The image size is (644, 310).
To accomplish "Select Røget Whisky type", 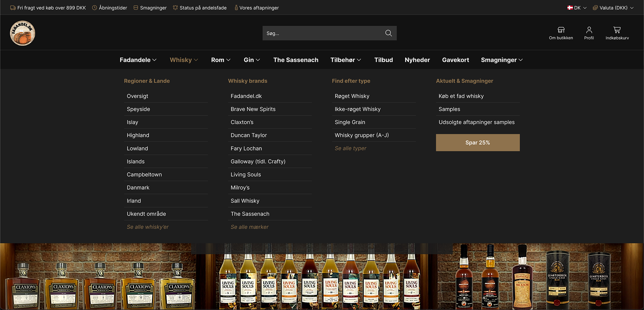I will pyautogui.click(x=374, y=96).
